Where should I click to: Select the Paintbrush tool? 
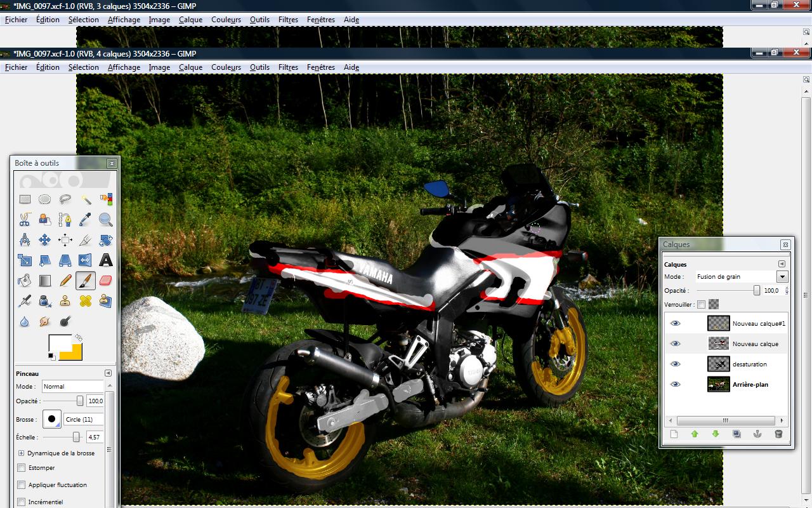pyautogui.click(x=86, y=281)
